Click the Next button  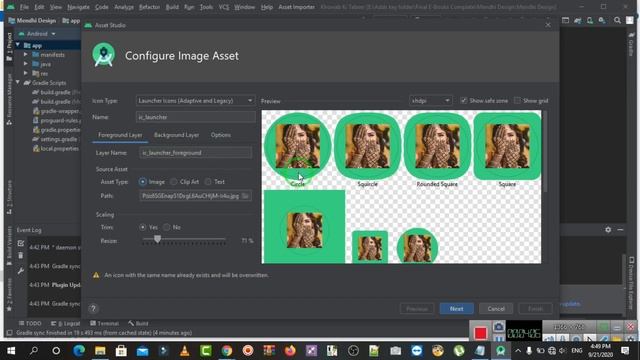tap(456, 309)
